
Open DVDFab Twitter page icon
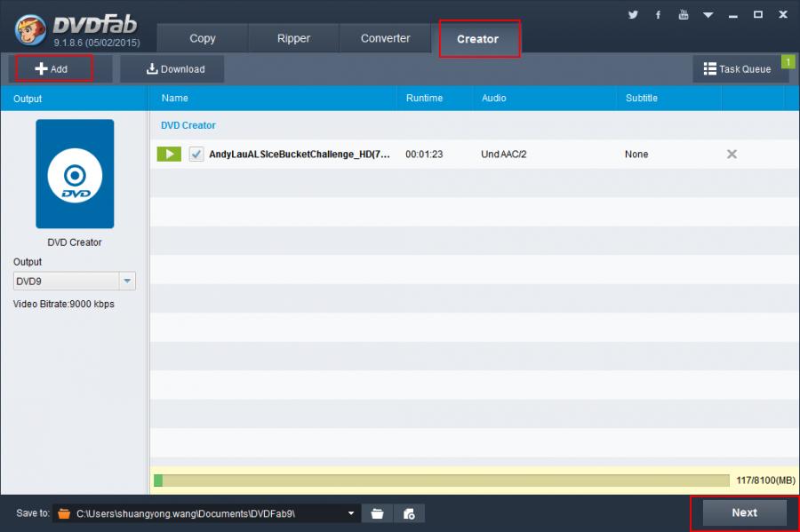(x=633, y=15)
